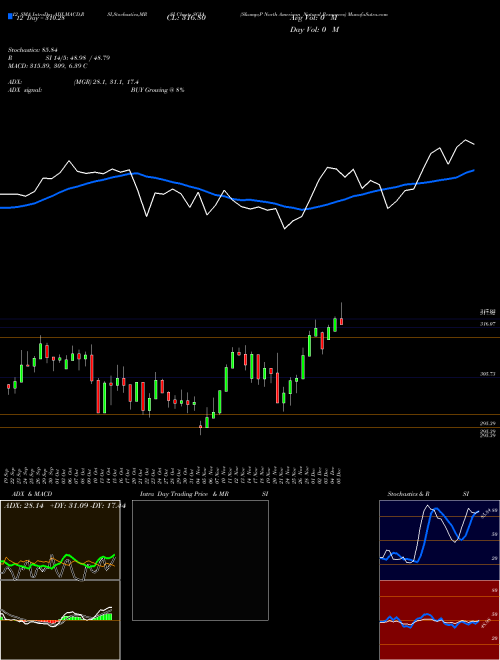Click the end of the blue moving-average line
The width and height of the screenshot is (500, 660).
[x=474, y=170]
